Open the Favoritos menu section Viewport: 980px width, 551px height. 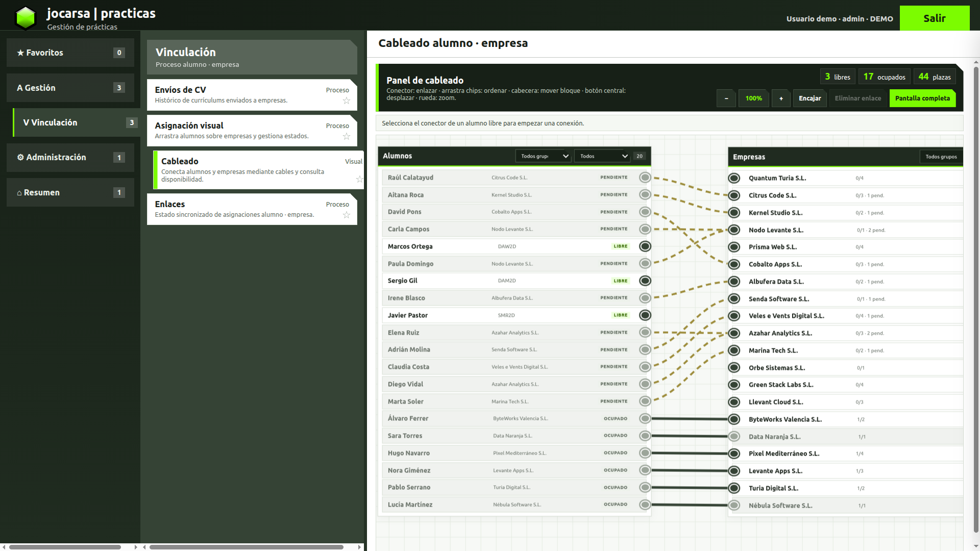[70, 53]
